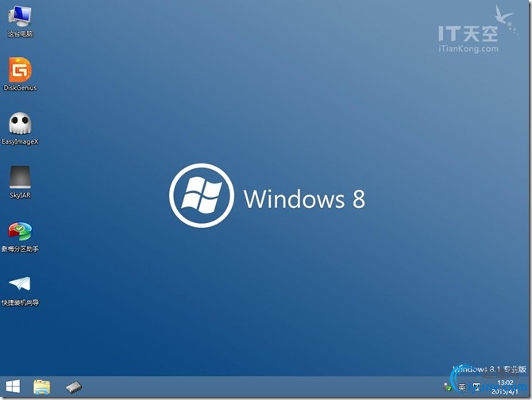Select the 快捷装机向导 paper plane icon
Image resolution: width=532 pixels, height=400 pixels.
pyautogui.click(x=20, y=291)
